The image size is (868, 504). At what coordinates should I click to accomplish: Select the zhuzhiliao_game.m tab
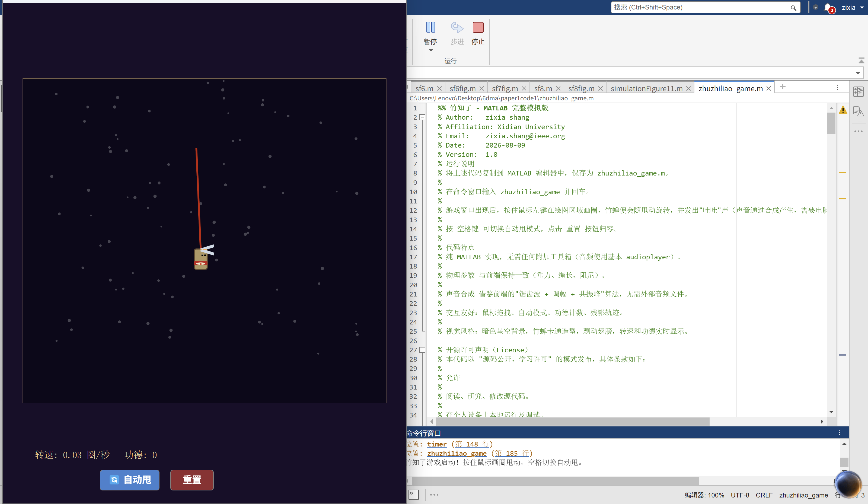730,88
